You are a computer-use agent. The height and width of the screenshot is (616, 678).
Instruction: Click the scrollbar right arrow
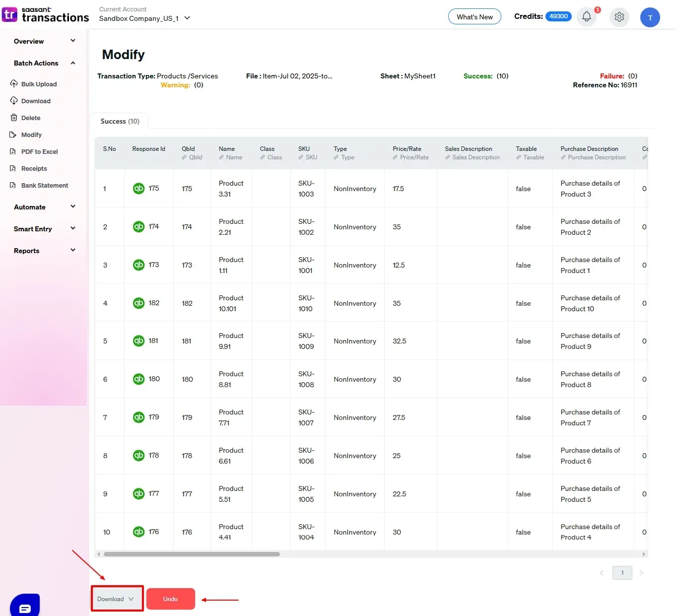coord(644,554)
